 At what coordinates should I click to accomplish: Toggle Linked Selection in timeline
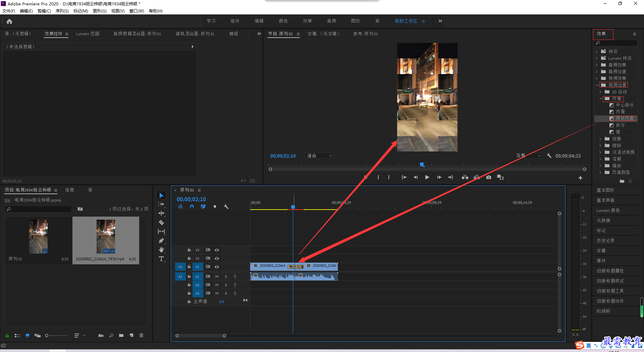point(203,207)
